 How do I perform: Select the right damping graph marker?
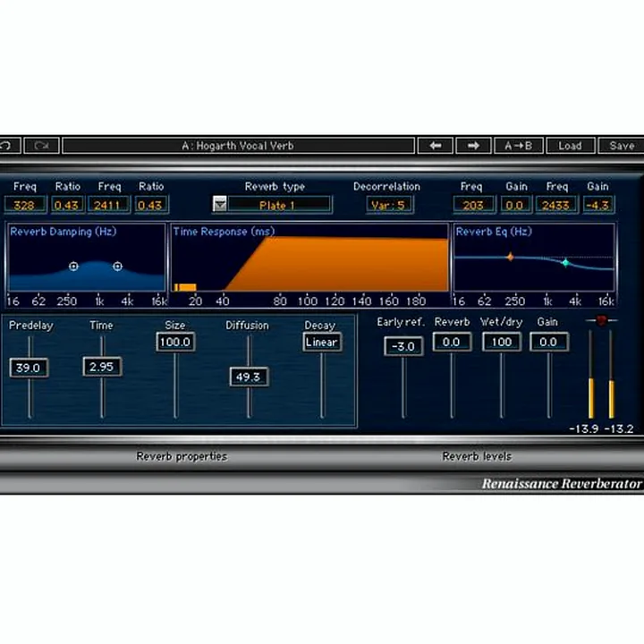[x=117, y=267]
